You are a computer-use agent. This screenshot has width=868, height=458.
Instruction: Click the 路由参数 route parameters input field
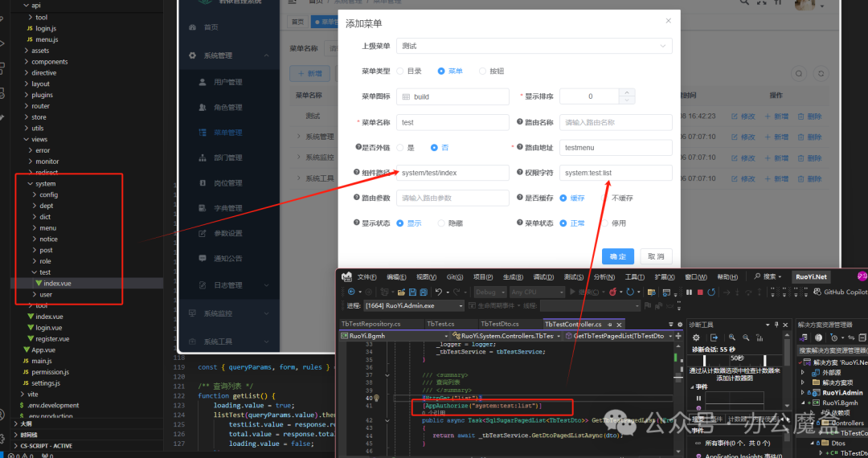[452, 198]
